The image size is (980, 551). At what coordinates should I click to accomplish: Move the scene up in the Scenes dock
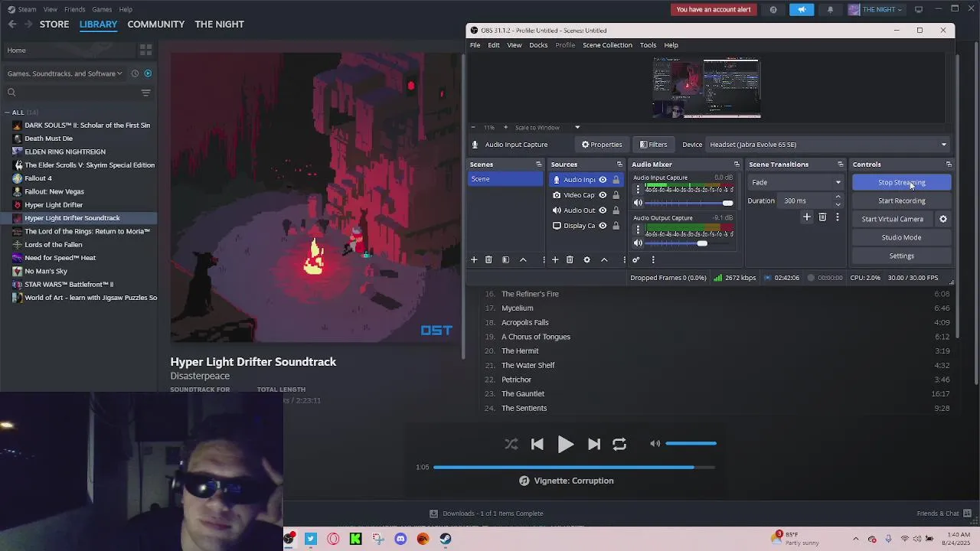click(523, 260)
